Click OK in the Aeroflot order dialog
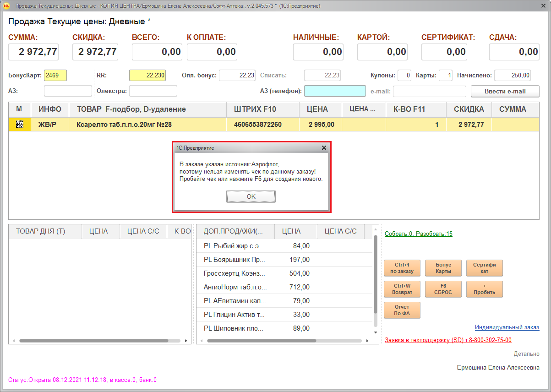Viewport: 551px width, 392px height. click(x=251, y=196)
